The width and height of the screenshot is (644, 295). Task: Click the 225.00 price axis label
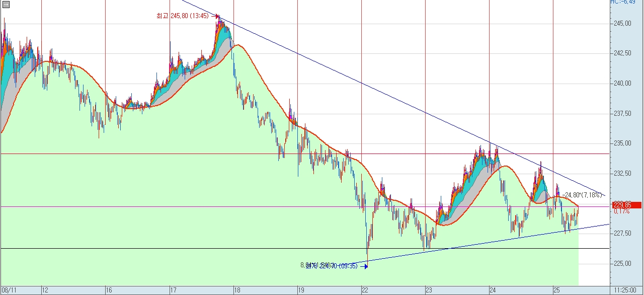622,263
